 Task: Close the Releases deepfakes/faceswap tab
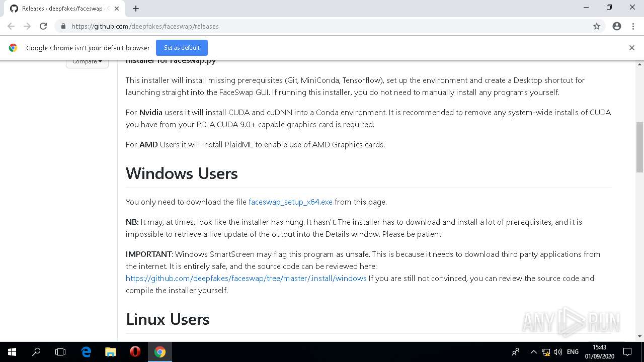point(117,9)
